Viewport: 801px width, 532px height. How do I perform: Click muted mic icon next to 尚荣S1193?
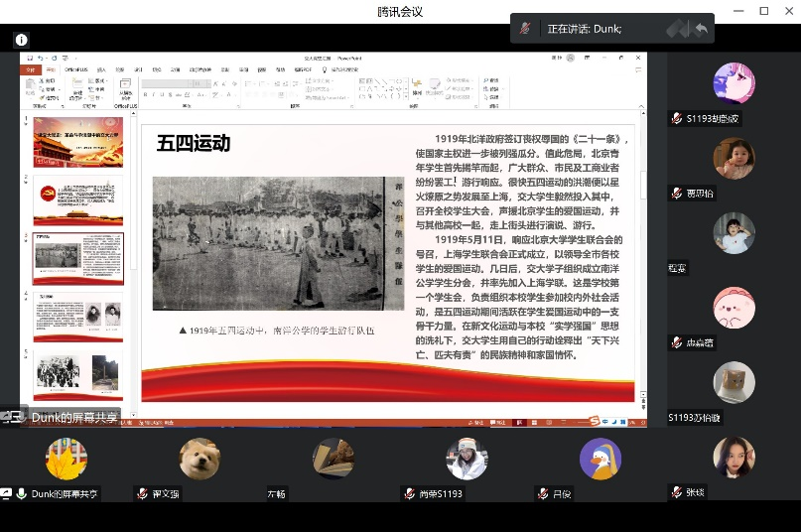[x=409, y=493]
